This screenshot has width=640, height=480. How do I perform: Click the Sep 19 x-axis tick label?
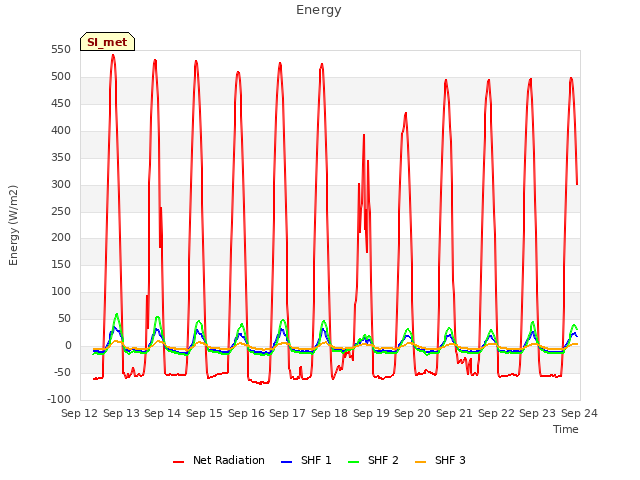(x=371, y=413)
